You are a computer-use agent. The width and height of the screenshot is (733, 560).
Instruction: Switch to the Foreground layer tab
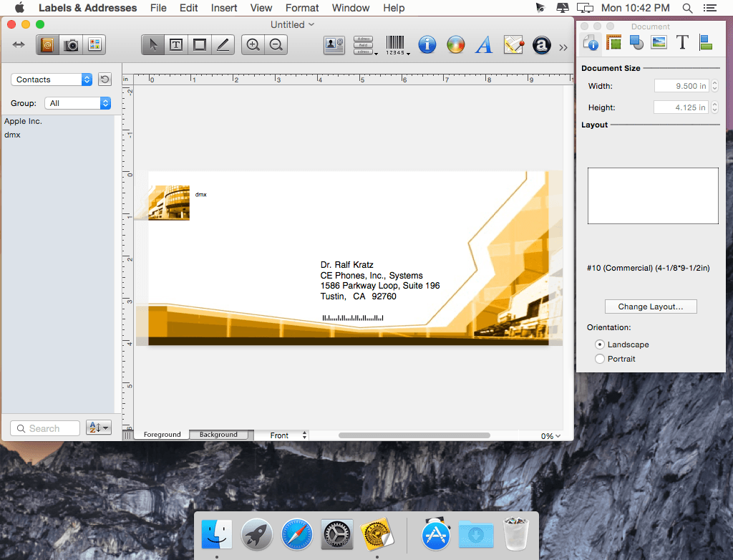pos(162,435)
